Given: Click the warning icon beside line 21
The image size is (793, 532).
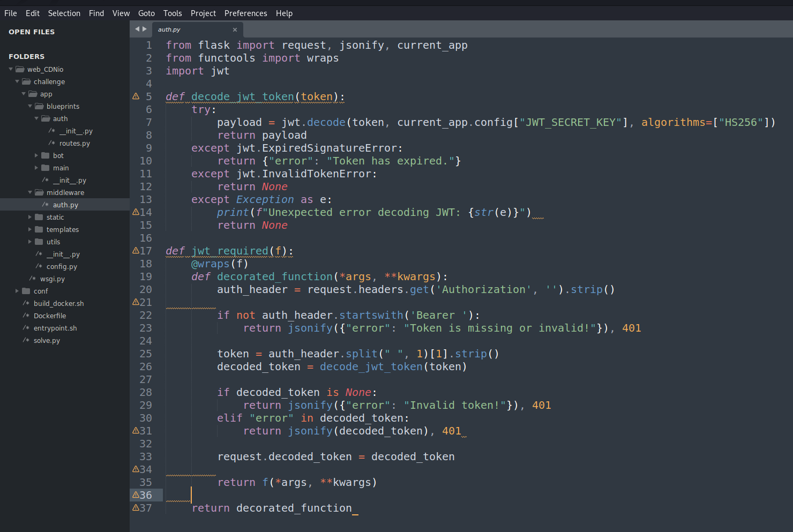Looking at the screenshot, I should (136, 302).
